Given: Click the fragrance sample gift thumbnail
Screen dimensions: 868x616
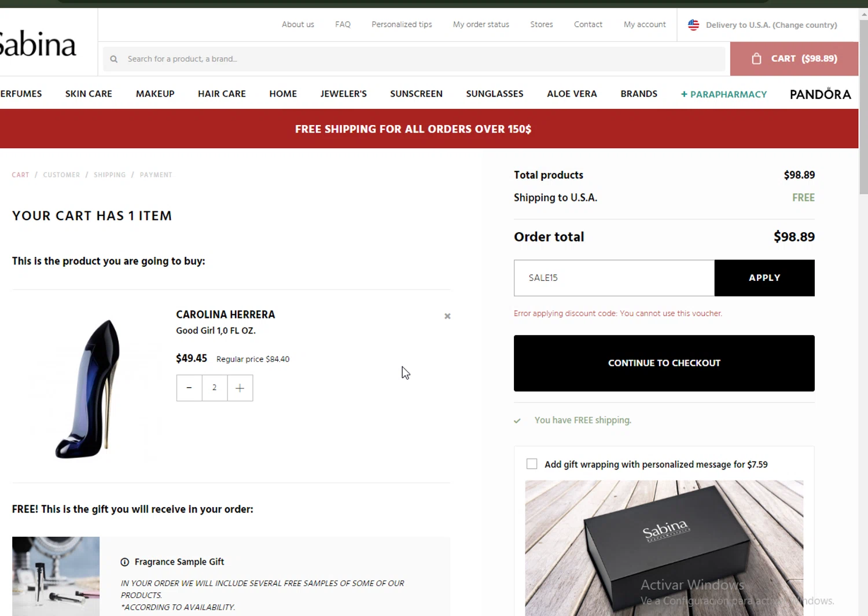Looking at the screenshot, I should tap(56, 576).
